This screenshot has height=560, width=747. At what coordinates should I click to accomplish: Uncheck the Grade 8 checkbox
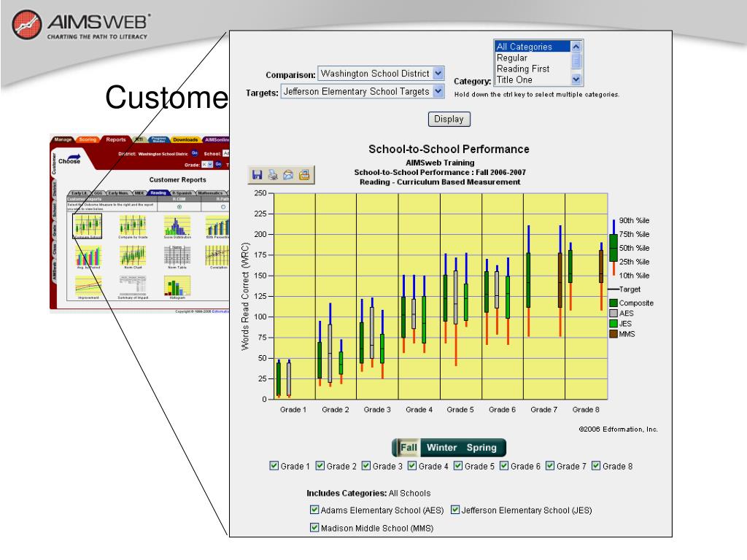point(596,465)
